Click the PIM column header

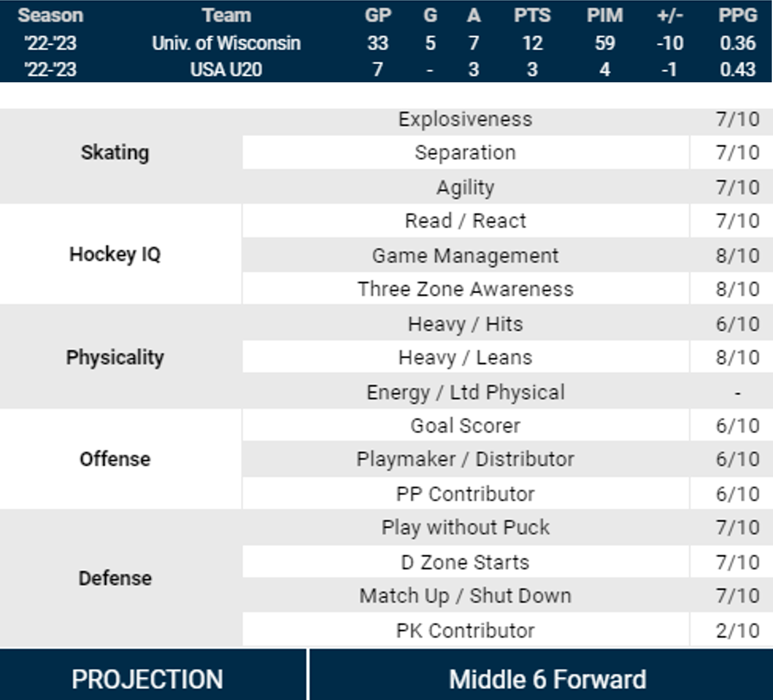click(605, 15)
